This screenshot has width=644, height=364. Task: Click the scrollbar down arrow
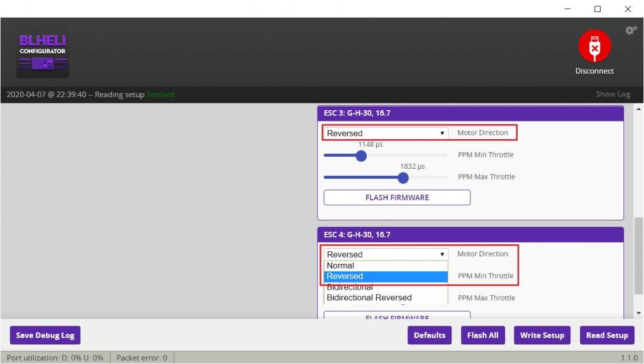coord(638,313)
